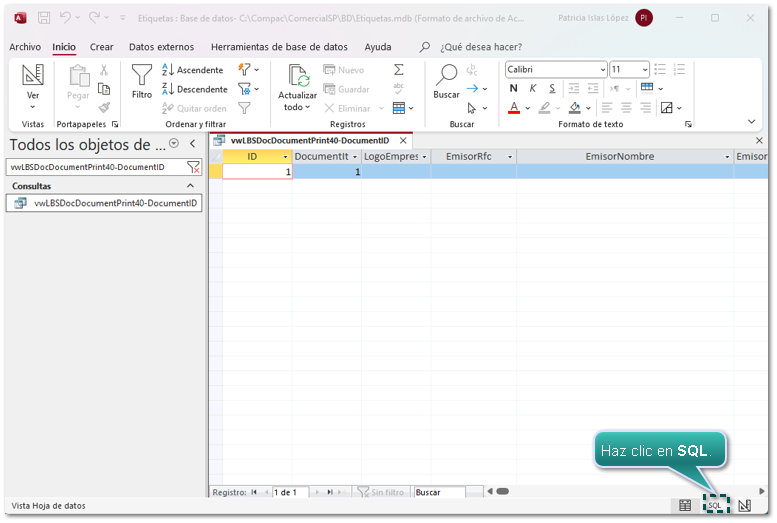
Task: Click Actualizar todo button
Action: tap(297, 88)
